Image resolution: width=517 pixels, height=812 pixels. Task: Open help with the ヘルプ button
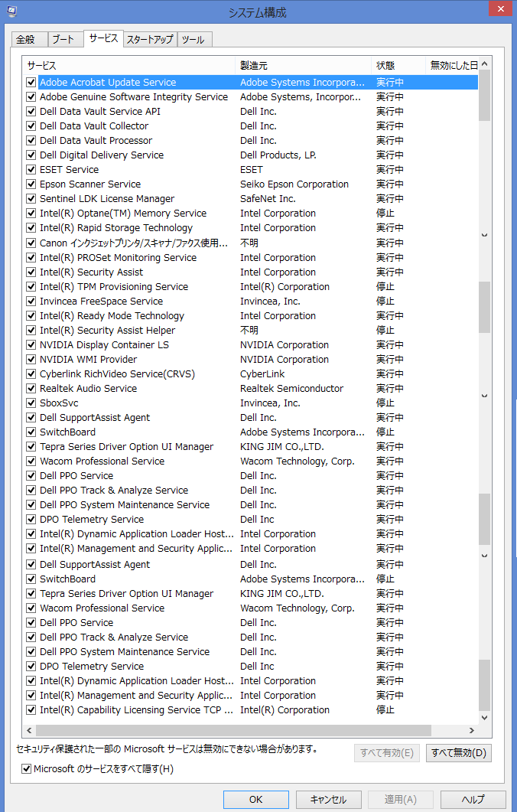473,800
